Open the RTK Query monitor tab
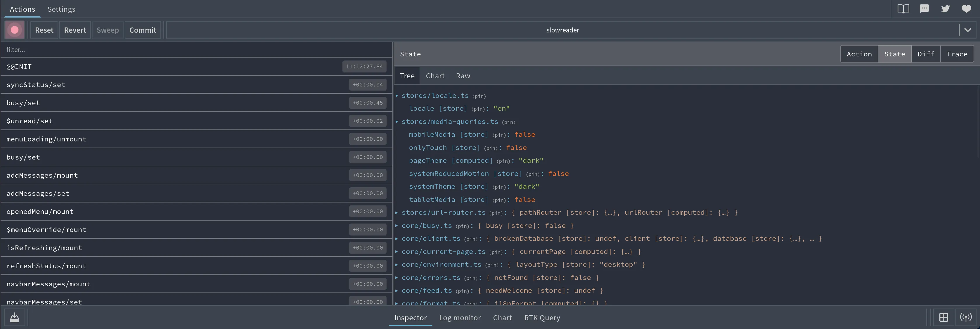The image size is (980, 329). click(542, 318)
